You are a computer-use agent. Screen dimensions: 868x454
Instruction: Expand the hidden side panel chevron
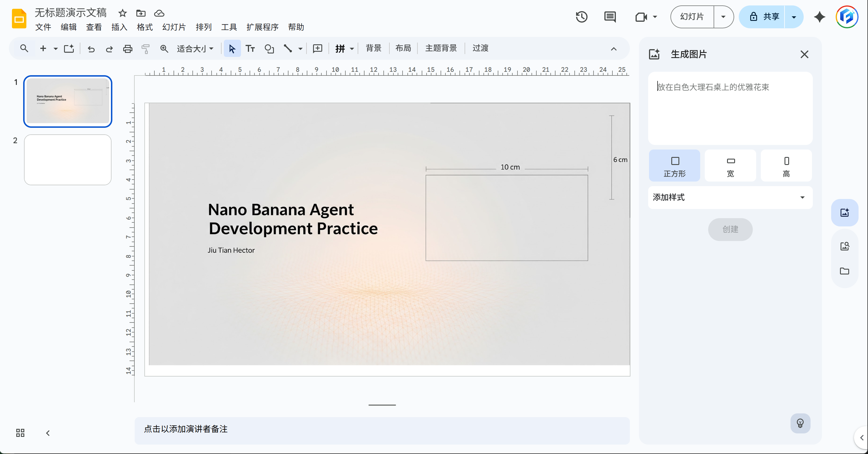pos(862,437)
